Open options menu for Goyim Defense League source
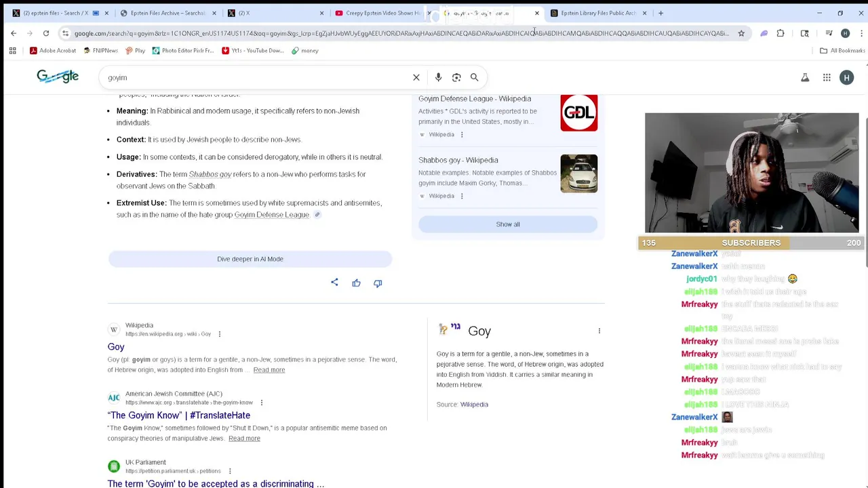The image size is (868, 488). coord(462,134)
